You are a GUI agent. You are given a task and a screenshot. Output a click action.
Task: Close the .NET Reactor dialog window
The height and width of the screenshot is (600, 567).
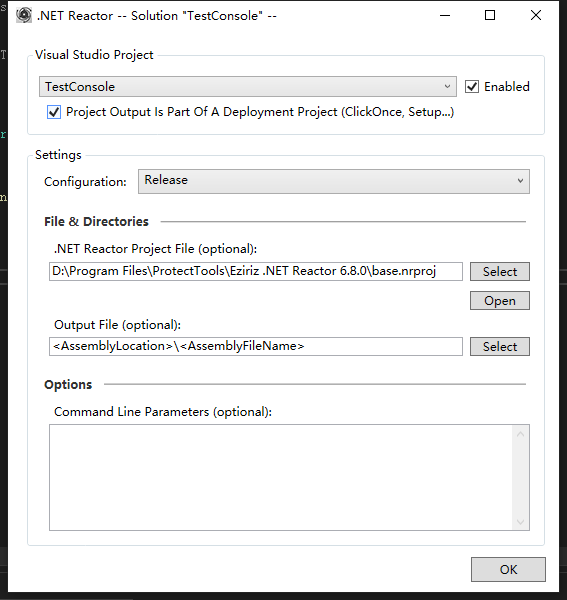coord(536,15)
